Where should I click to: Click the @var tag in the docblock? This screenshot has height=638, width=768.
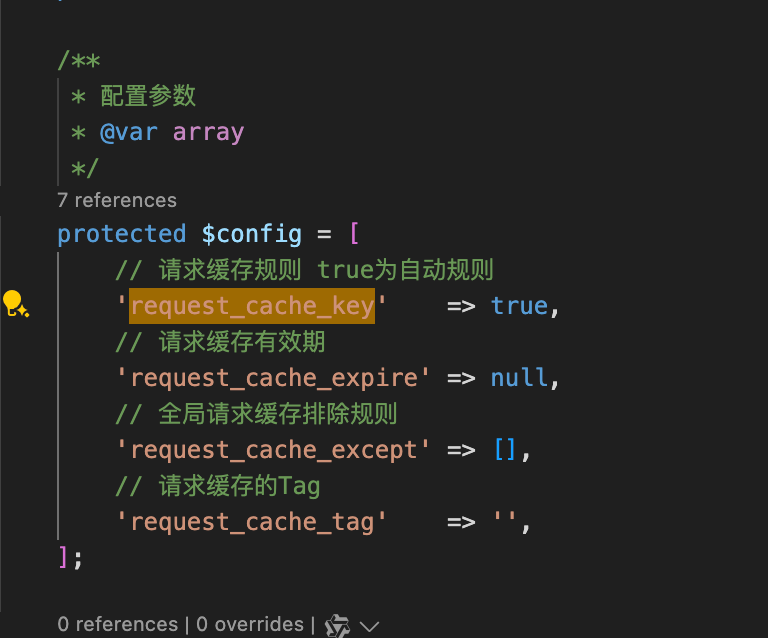click(x=129, y=132)
